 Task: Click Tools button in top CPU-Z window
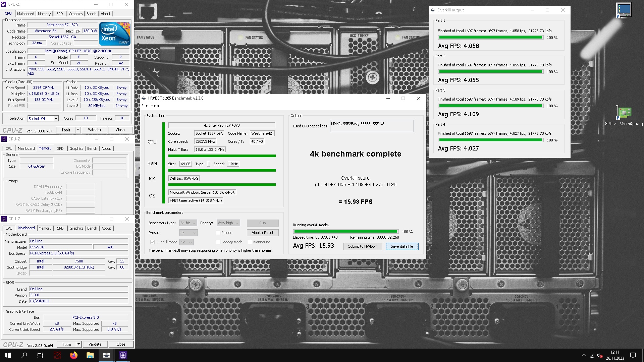coord(66,130)
